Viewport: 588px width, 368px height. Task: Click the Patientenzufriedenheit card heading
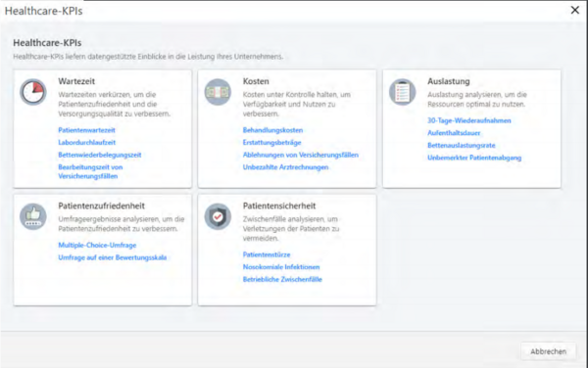(x=101, y=206)
